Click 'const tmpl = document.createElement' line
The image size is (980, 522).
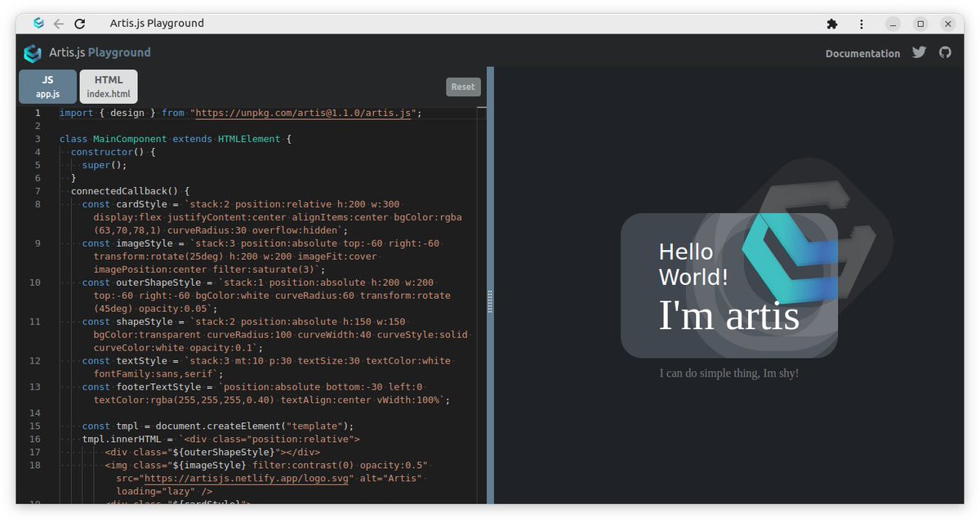[218, 426]
